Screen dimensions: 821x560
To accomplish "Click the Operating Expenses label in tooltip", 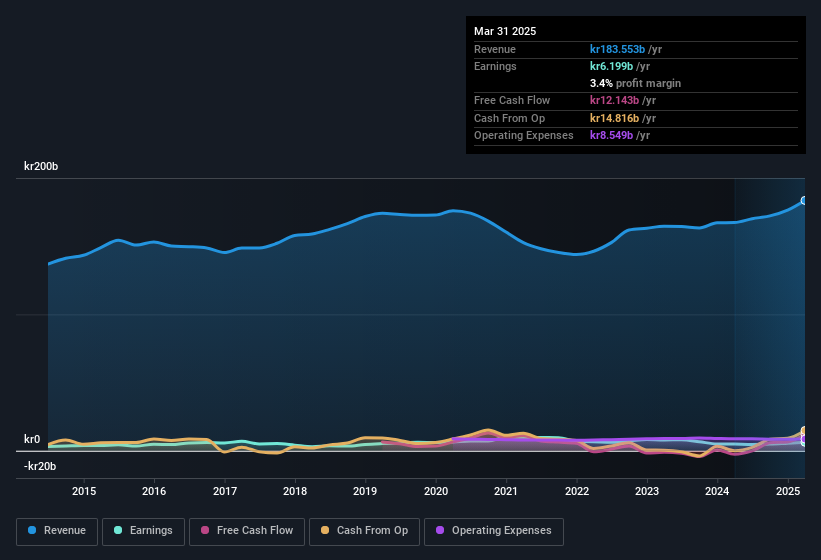I will [x=524, y=135].
